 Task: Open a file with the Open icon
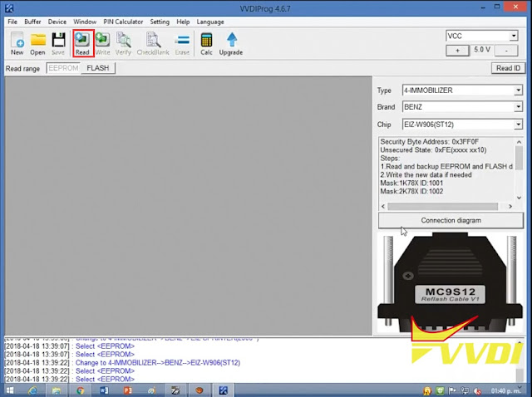(37, 43)
